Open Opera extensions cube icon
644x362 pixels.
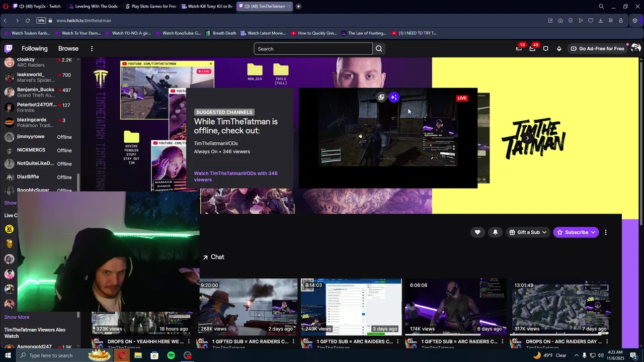click(635, 21)
